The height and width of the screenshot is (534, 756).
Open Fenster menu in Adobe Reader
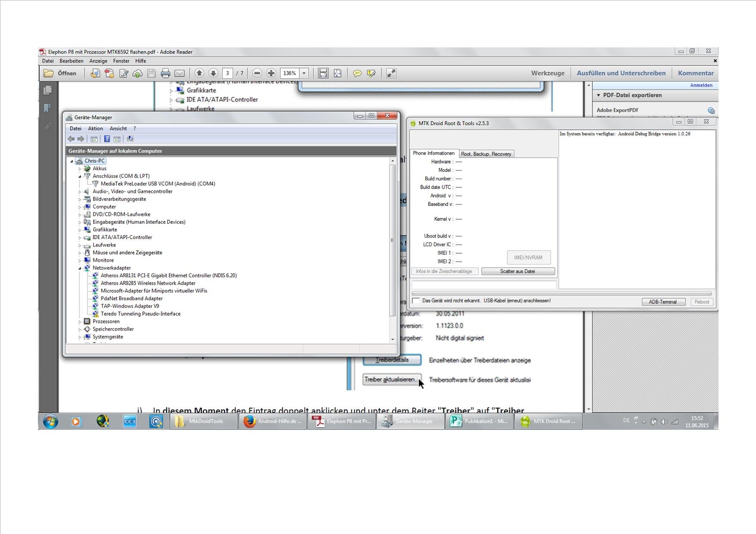click(x=121, y=61)
